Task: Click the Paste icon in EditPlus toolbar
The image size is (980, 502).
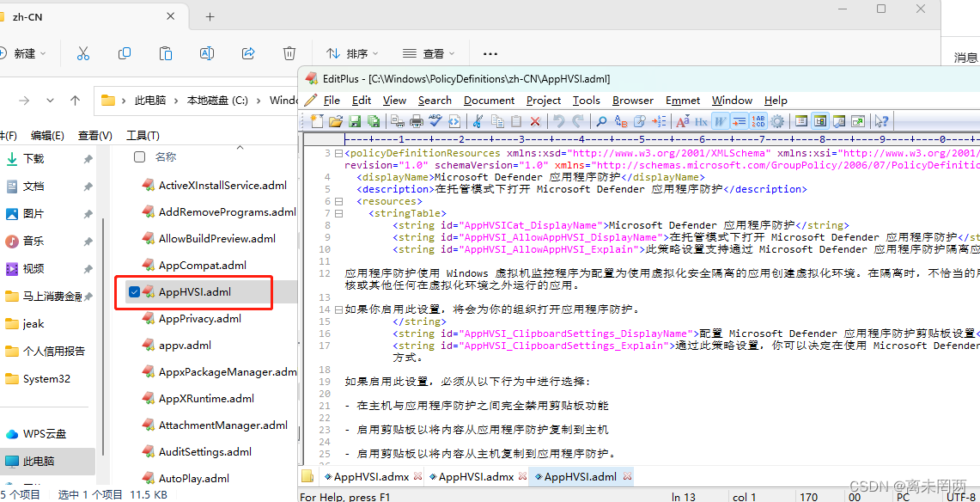Action: tap(516, 121)
